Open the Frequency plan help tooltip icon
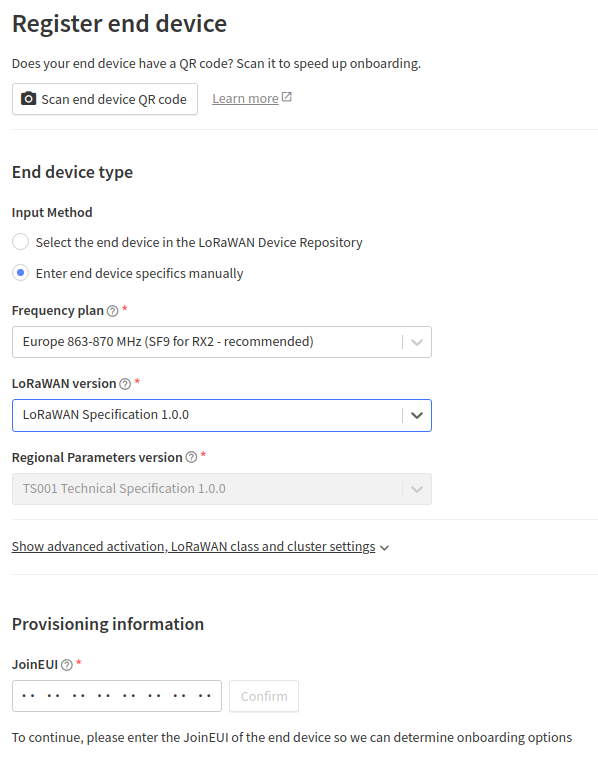Viewport: 598px width, 768px height. (113, 311)
